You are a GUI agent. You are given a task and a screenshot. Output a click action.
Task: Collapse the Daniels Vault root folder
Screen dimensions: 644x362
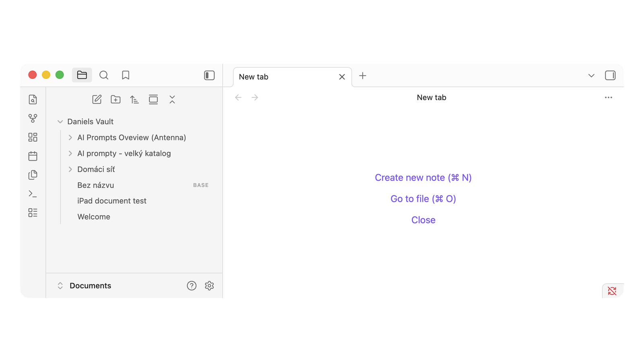tap(60, 121)
